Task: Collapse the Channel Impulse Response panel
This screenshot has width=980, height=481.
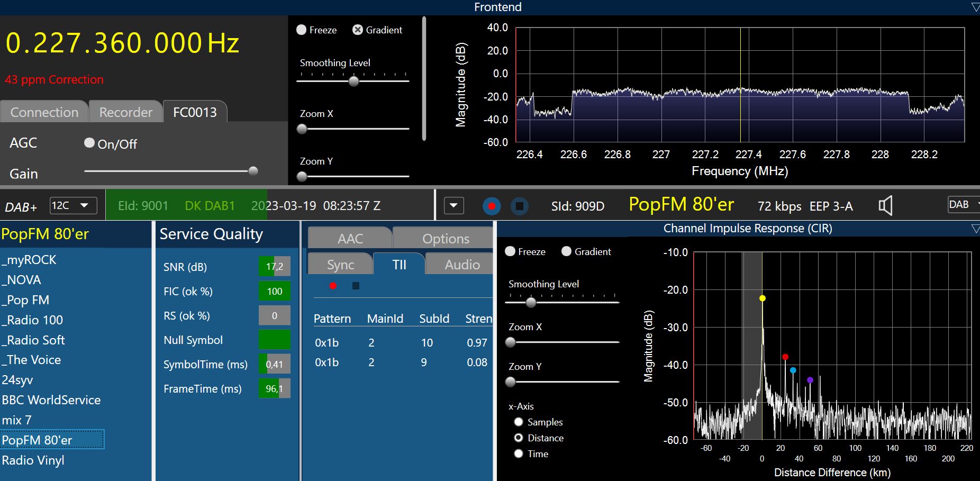Action: click(x=975, y=229)
